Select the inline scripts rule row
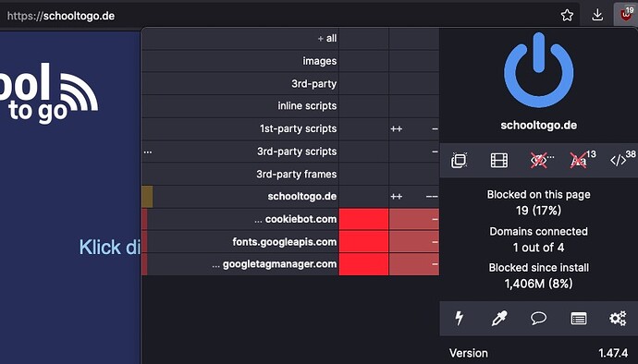 [x=240, y=105]
